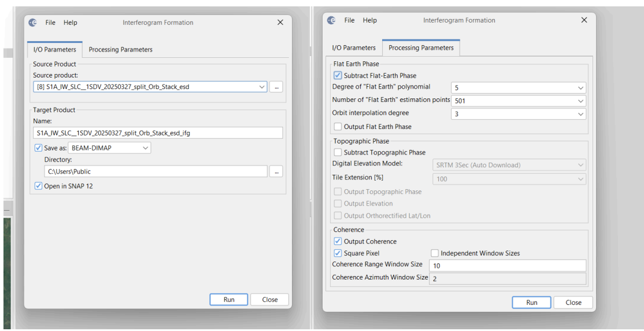Screen dimensions: 644x331
Task: Click the Directory path field
Action: click(156, 171)
